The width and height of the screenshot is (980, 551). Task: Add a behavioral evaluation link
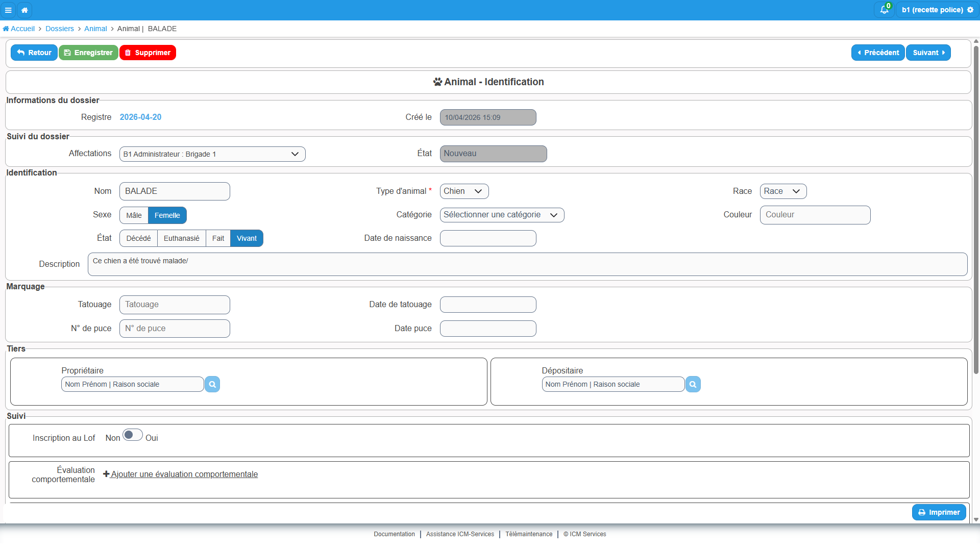[180, 474]
